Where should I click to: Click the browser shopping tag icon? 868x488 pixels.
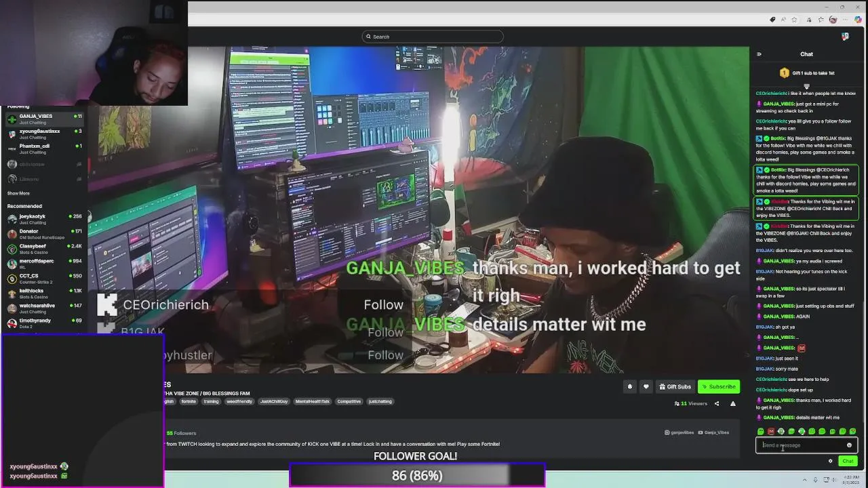point(772,20)
